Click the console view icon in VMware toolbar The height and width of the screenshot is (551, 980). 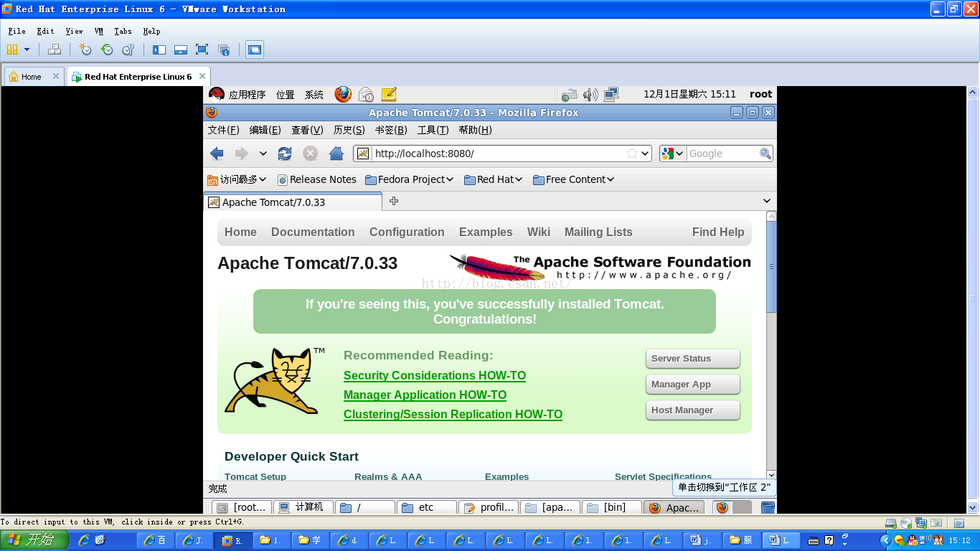(x=255, y=50)
